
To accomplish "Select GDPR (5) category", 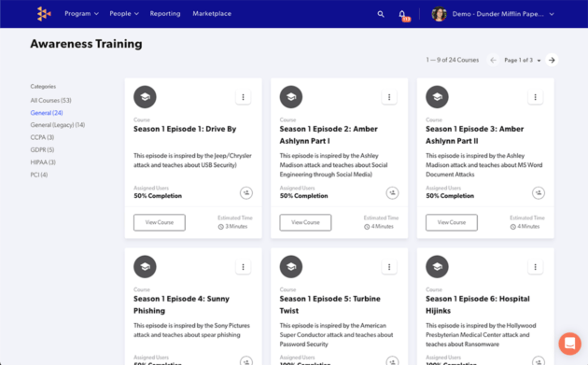I will pyautogui.click(x=42, y=149).
